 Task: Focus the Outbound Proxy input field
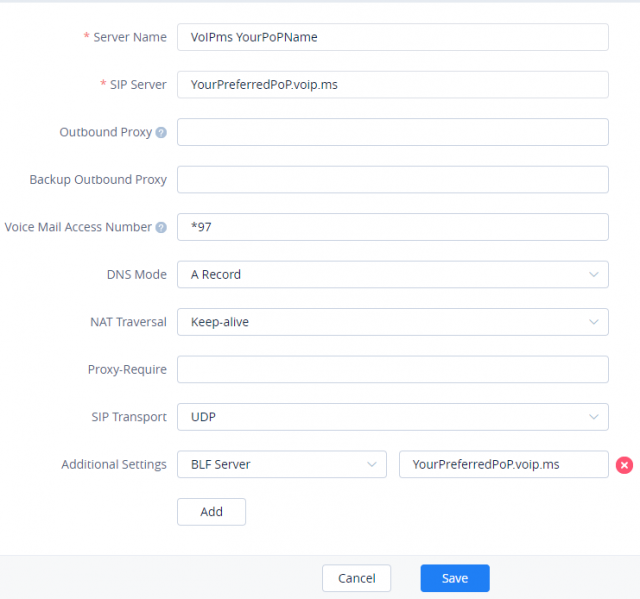393,132
